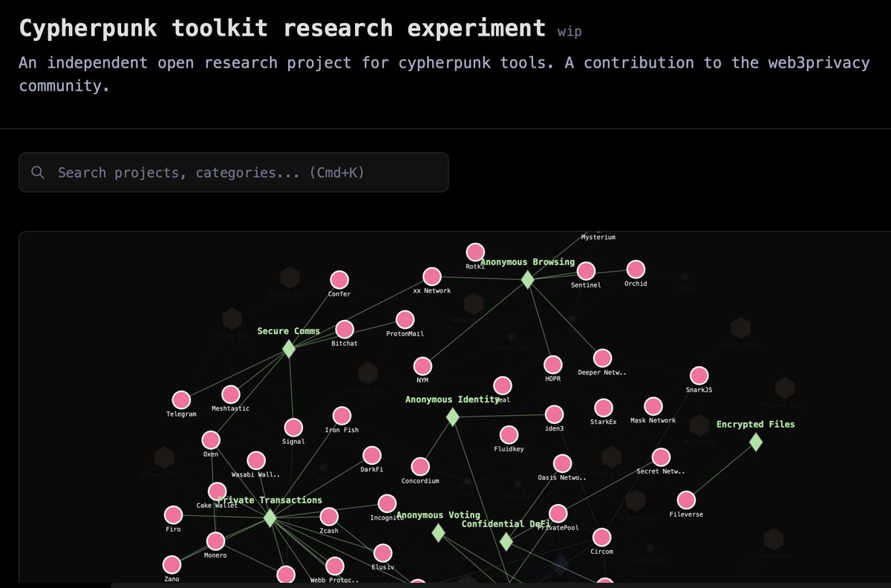Click the Firo project node
This screenshot has width=891, height=588.
pyautogui.click(x=173, y=515)
